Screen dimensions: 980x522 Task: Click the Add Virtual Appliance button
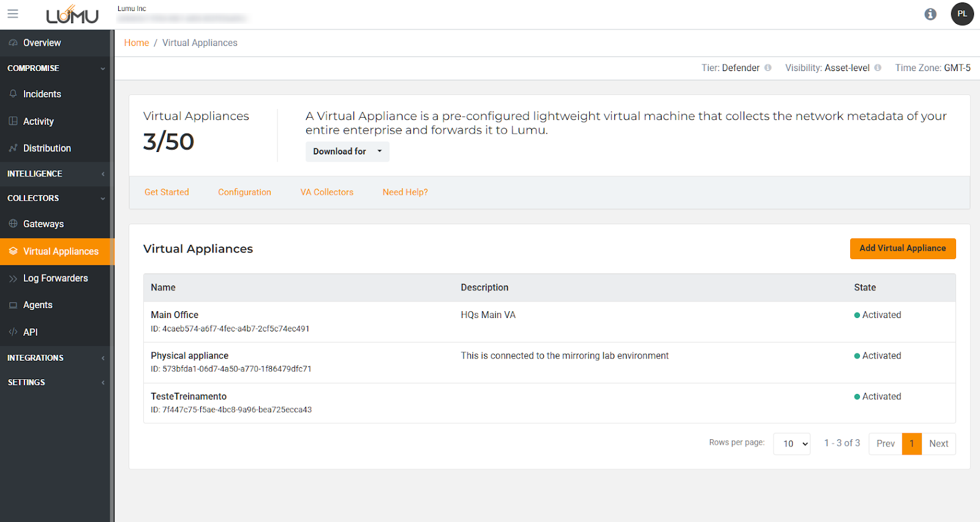pyautogui.click(x=902, y=249)
